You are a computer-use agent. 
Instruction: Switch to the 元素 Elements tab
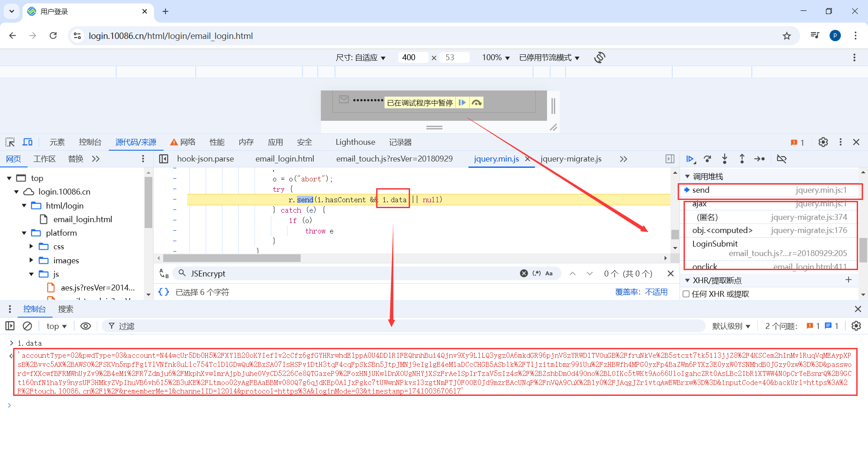pos(57,142)
